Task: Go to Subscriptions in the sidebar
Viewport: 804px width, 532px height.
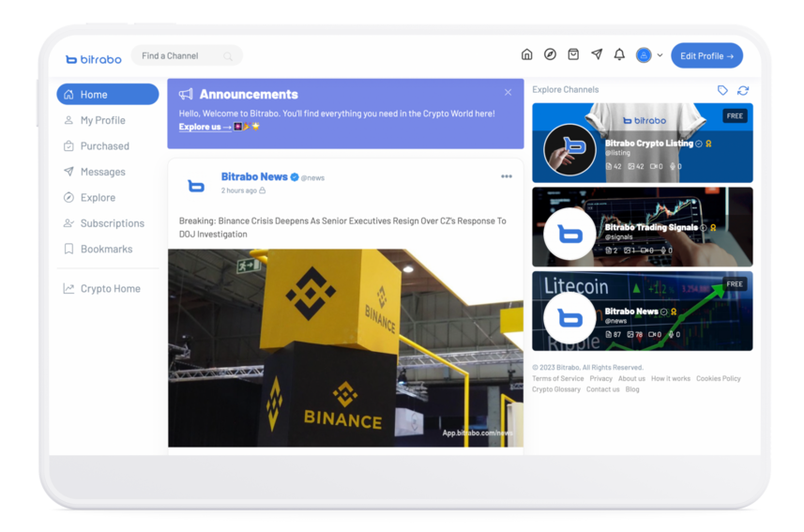Action: pyautogui.click(x=112, y=223)
